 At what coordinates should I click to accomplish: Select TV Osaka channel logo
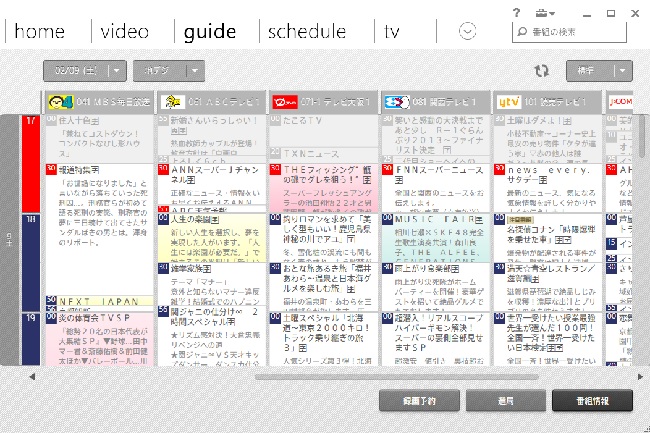(x=285, y=102)
